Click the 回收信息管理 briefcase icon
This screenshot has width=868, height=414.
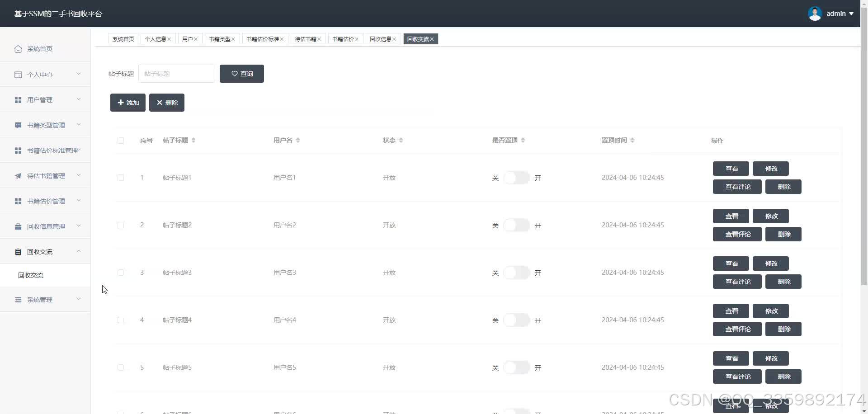(x=18, y=226)
